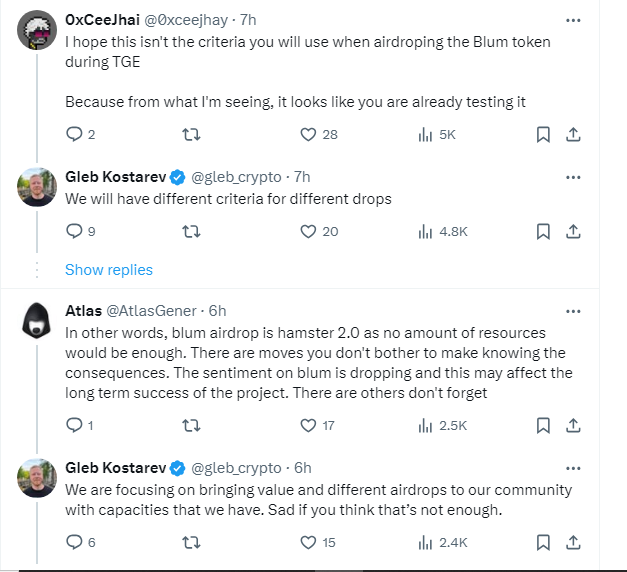627x572 pixels.
Task: Open more options on OxCeeJhai's tweet
Action: point(573,20)
